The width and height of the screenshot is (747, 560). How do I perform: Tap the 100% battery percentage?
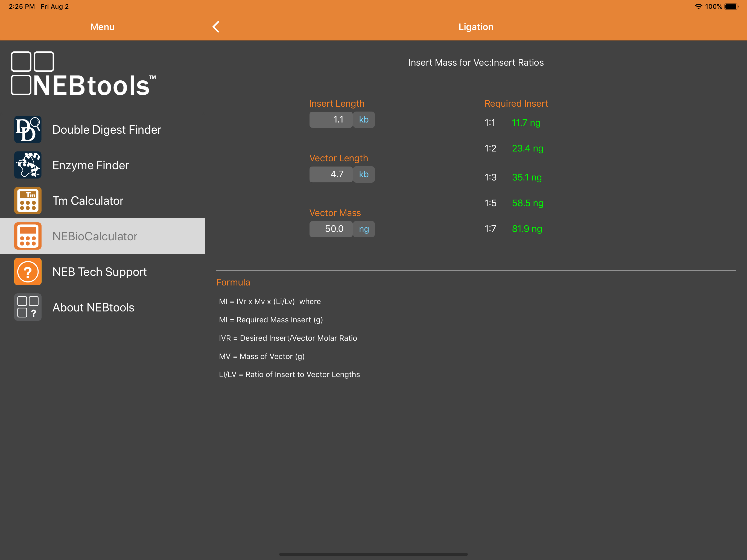pos(714,6)
